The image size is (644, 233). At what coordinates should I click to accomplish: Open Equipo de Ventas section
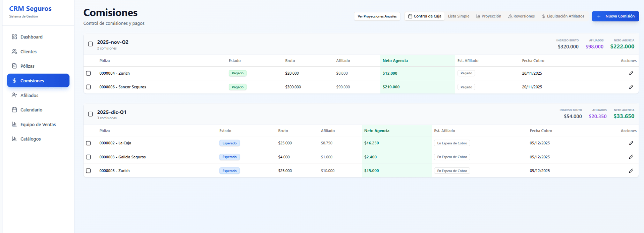coord(38,124)
